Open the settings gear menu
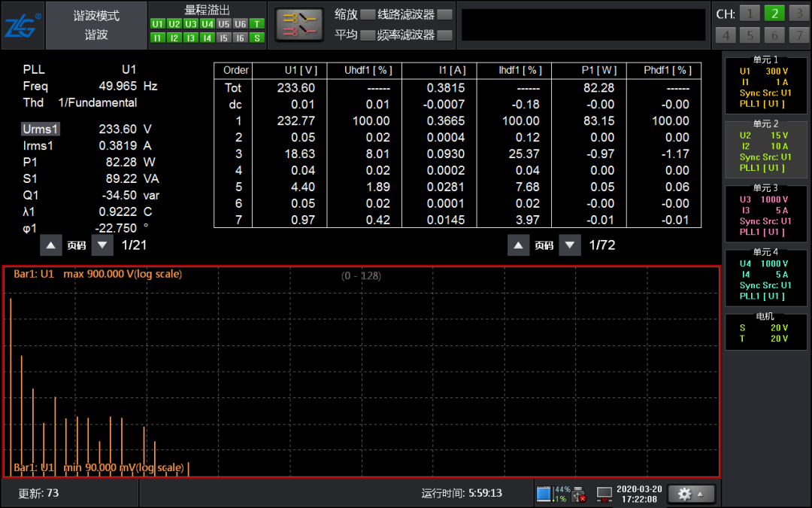The height and width of the screenshot is (508, 812). pyautogui.click(x=692, y=494)
